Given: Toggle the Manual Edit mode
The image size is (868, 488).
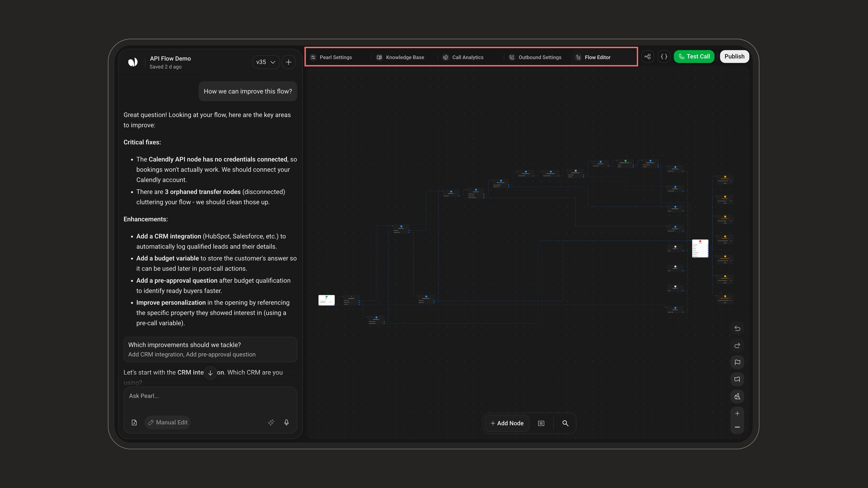Looking at the screenshot, I should (168, 422).
